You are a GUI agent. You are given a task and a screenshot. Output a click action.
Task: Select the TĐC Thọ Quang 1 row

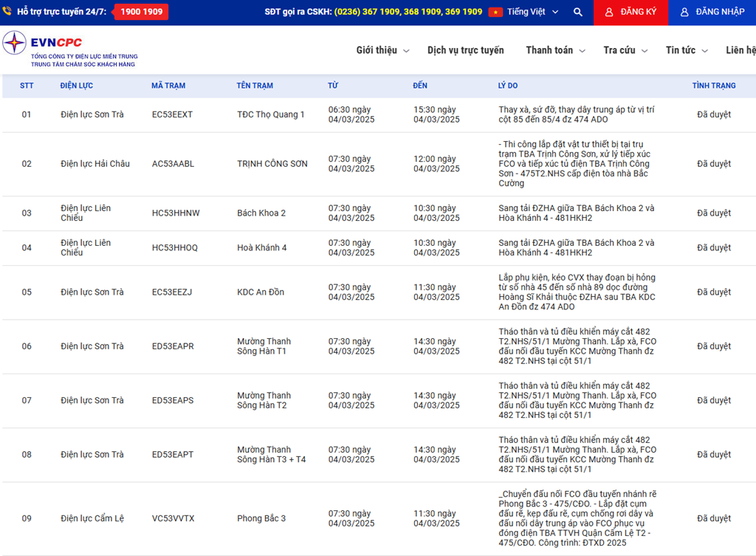coord(270,114)
